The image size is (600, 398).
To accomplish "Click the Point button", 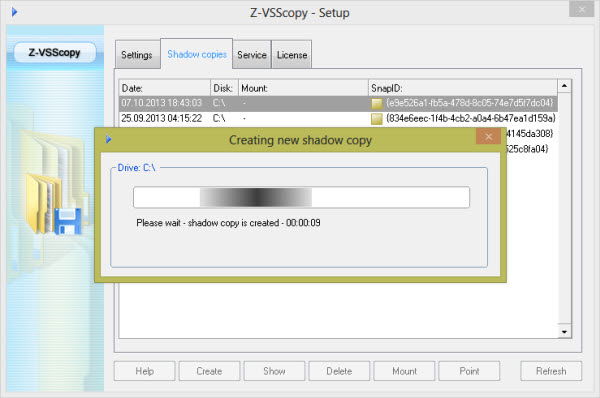I will click(x=469, y=371).
